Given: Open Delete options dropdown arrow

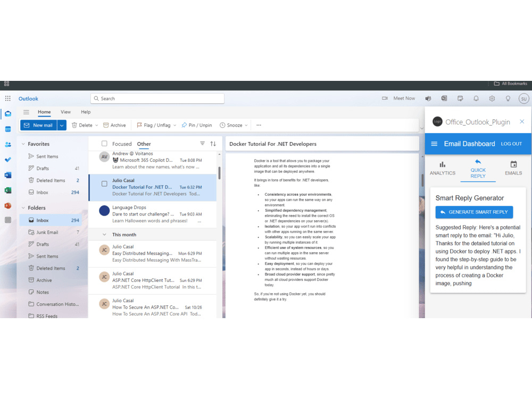Looking at the screenshot, I should tap(97, 125).
